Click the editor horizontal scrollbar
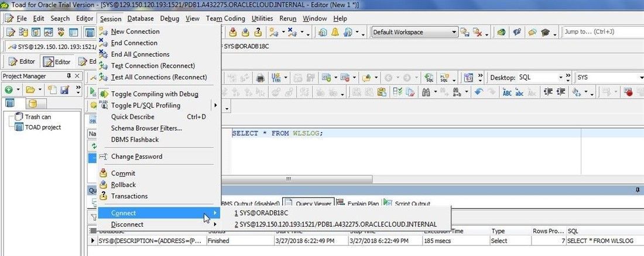 coord(297,179)
